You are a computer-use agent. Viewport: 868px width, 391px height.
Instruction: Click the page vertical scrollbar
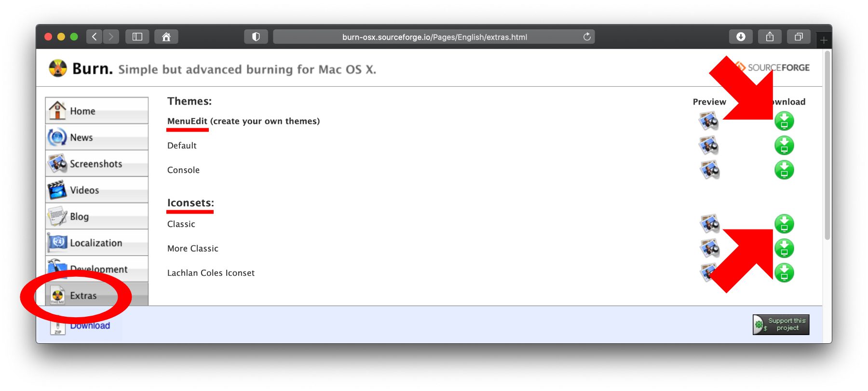(827, 145)
